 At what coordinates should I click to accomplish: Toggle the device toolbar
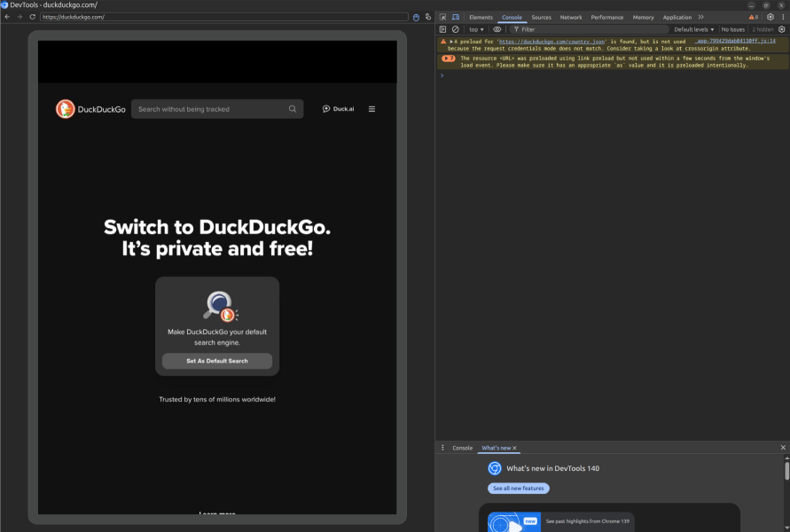point(455,16)
